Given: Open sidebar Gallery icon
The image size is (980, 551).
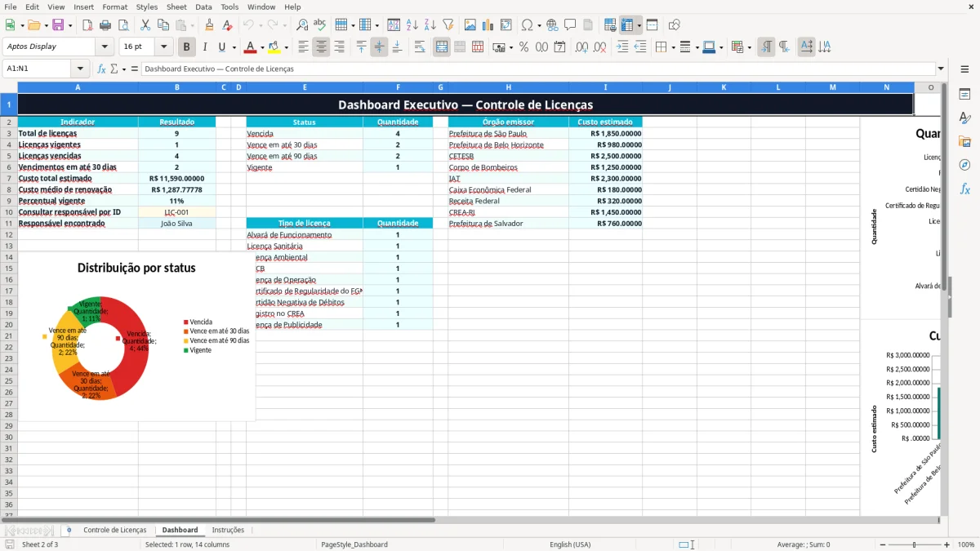Looking at the screenshot, I should pyautogui.click(x=964, y=141).
